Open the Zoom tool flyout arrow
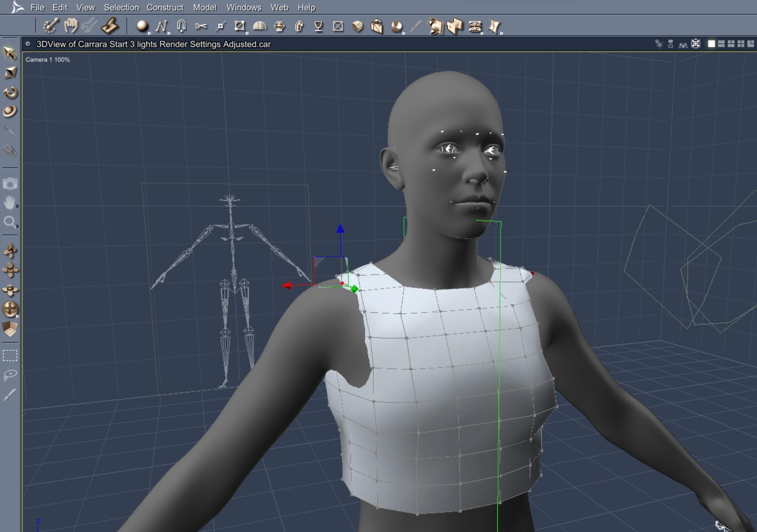This screenshot has height=532, width=757. (18, 226)
